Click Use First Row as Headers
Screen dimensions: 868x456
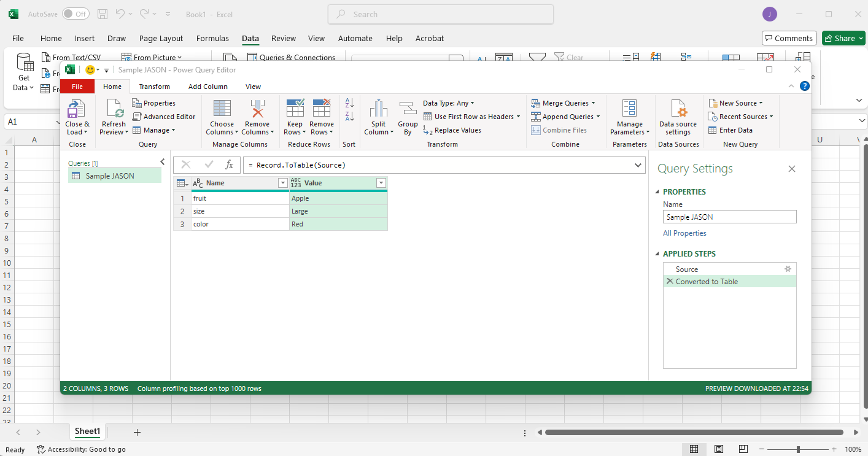pyautogui.click(x=472, y=117)
